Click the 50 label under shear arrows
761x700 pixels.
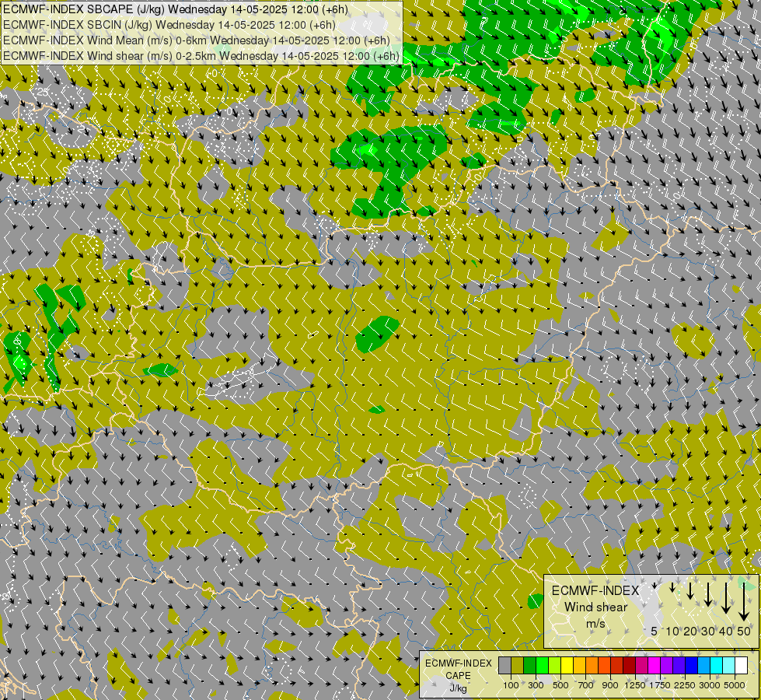click(x=744, y=631)
